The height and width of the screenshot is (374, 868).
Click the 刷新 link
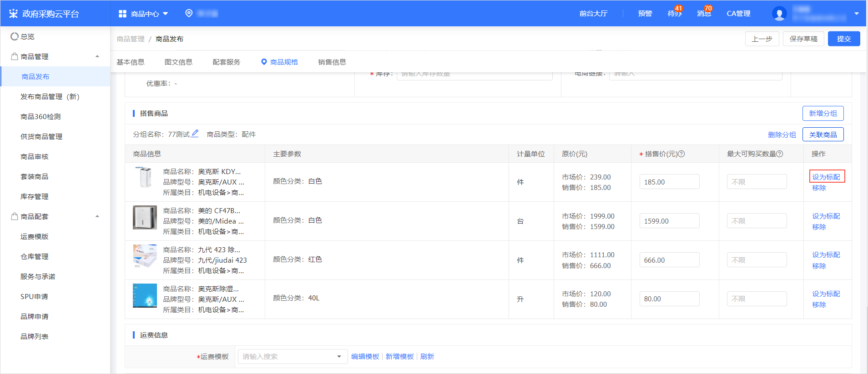[x=427, y=357]
